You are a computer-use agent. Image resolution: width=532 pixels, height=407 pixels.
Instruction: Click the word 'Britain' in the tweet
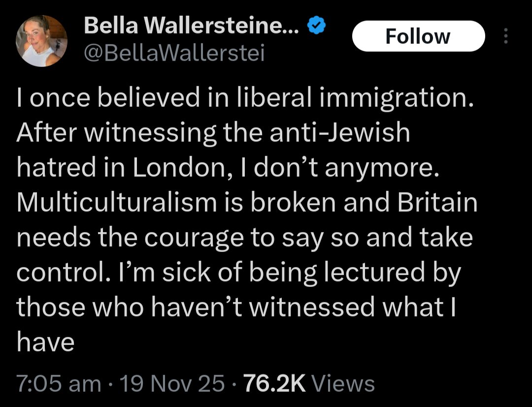(x=437, y=202)
